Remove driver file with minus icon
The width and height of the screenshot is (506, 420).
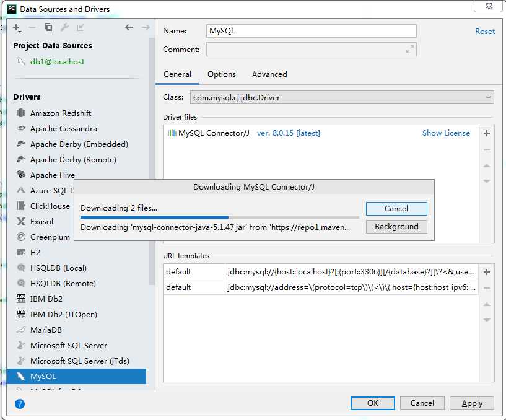tap(487, 149)
